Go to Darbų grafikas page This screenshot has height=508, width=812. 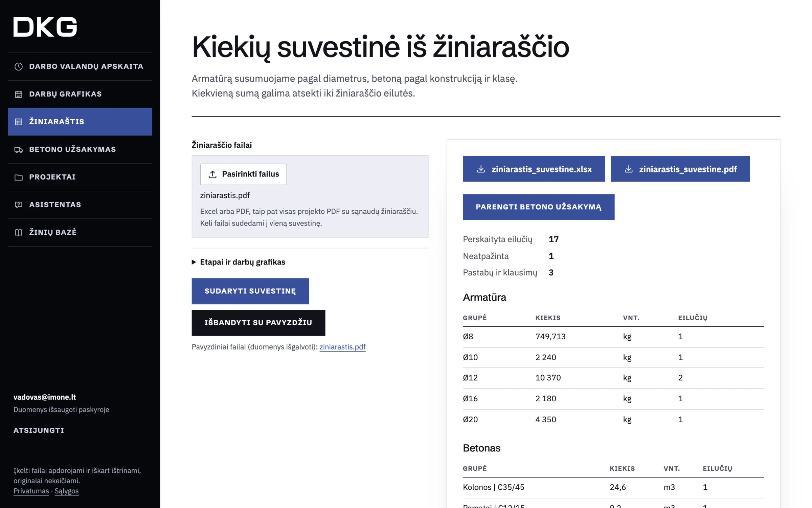(80, 94)
